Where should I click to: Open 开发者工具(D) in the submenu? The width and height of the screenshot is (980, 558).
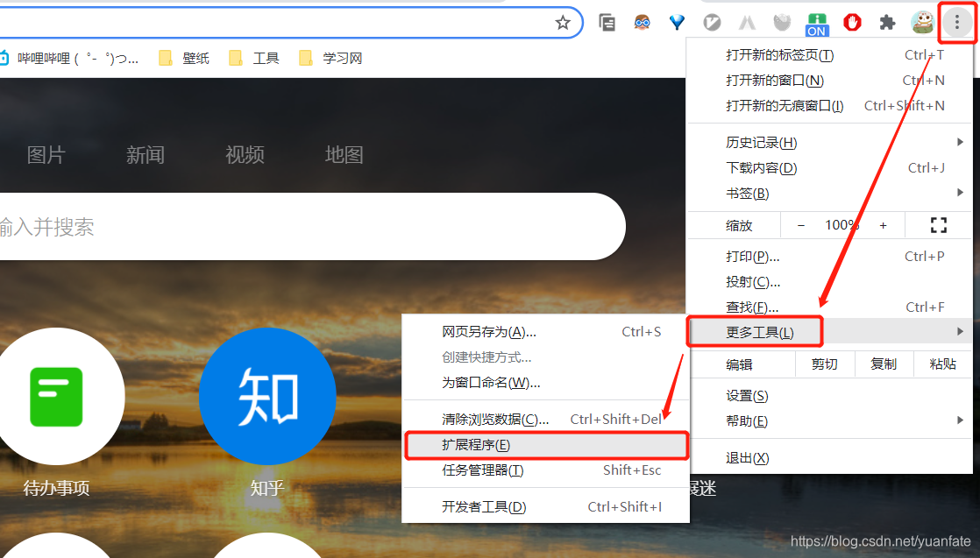point(545,507)
